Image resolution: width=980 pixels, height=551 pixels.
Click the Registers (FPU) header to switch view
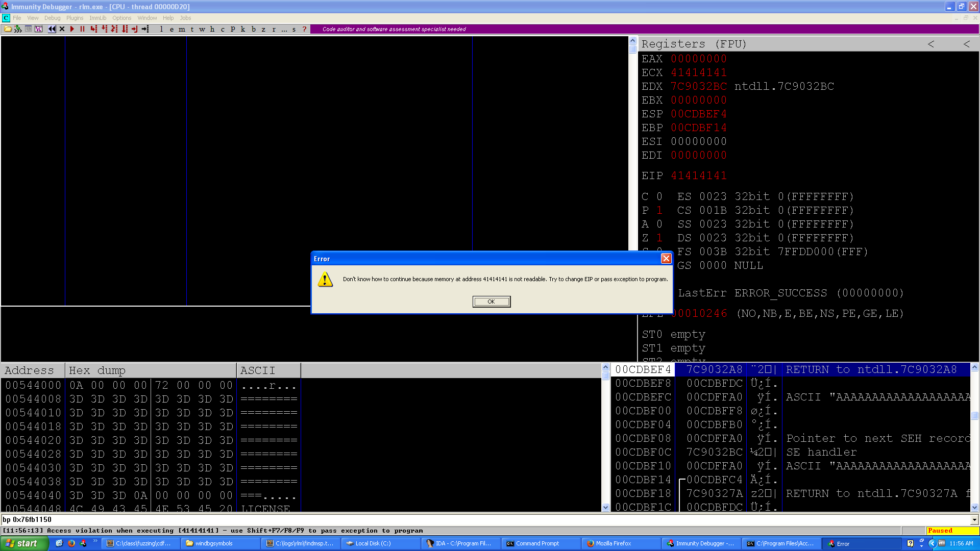(x=694, y=44)
